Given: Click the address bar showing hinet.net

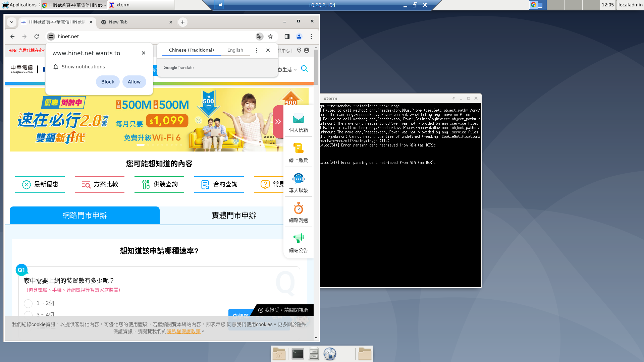Looking at the screenshot, I should [154, 37].
